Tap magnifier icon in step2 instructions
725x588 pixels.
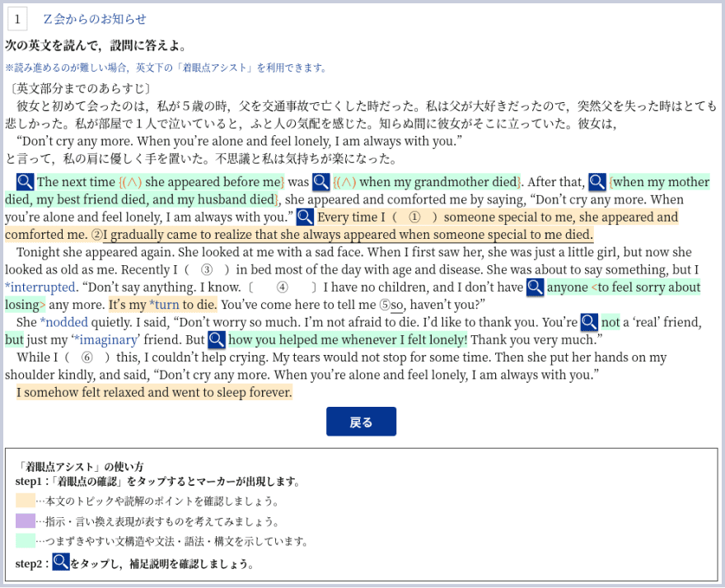pos(61,562)
